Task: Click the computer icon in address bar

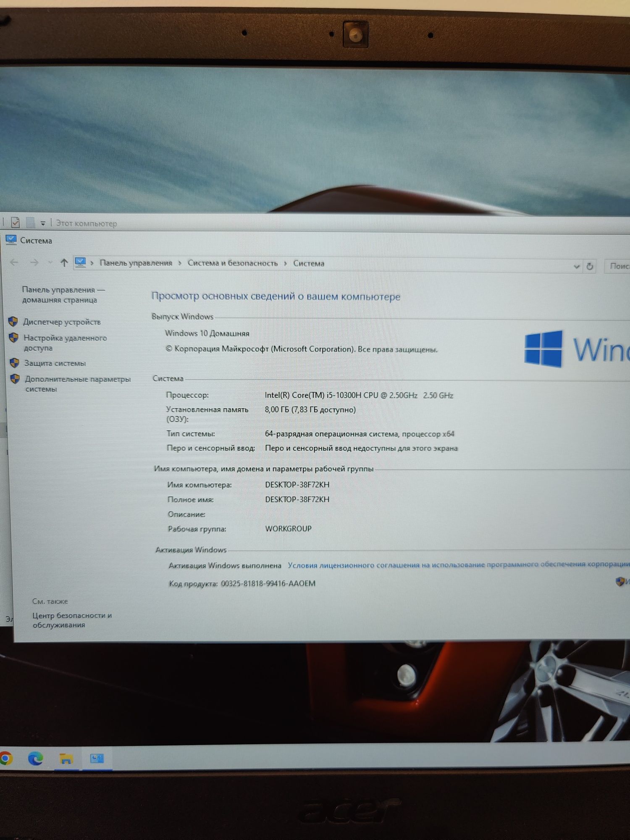Action: pos(80,262)
